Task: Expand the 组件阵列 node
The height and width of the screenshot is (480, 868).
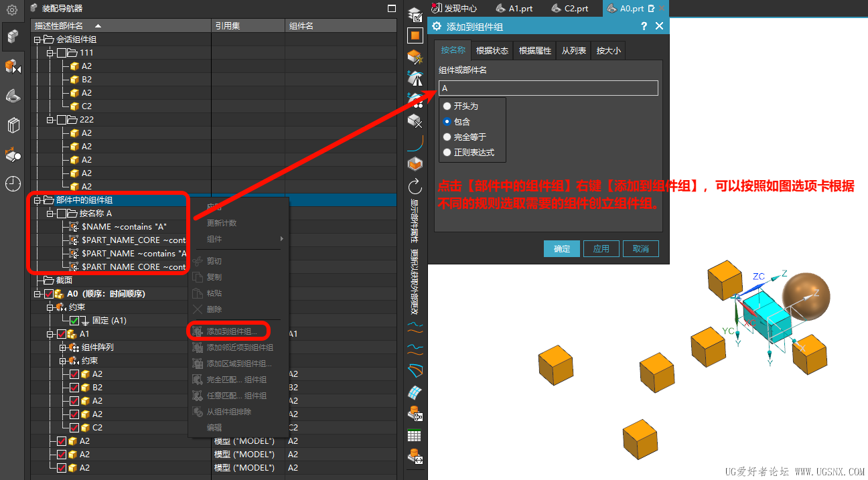Action: click(63, 347)
